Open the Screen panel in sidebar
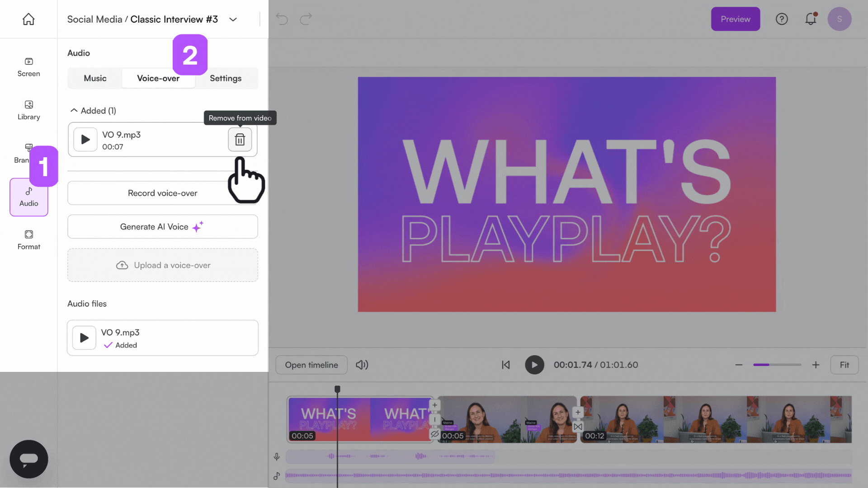Viewport: 868px width, 488px height. coord(28,67)
